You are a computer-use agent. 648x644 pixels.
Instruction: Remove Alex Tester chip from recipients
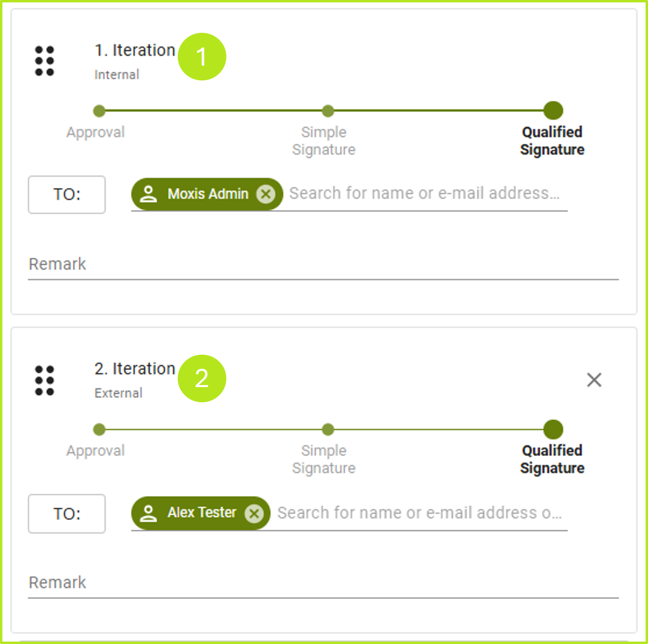[254, 514]
